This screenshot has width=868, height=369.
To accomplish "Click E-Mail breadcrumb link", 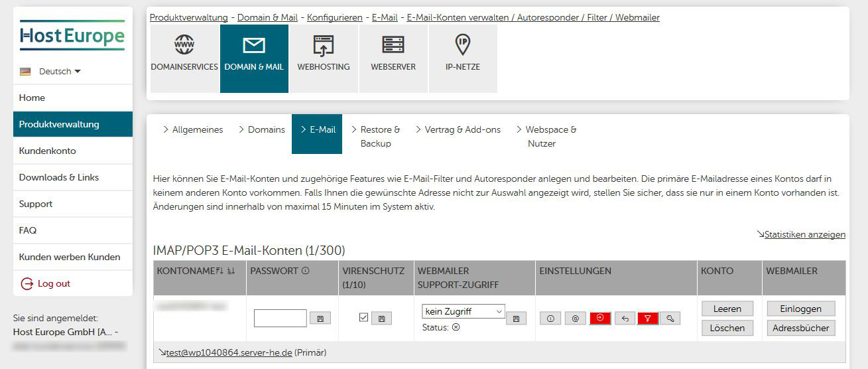I will click(385, 17).
